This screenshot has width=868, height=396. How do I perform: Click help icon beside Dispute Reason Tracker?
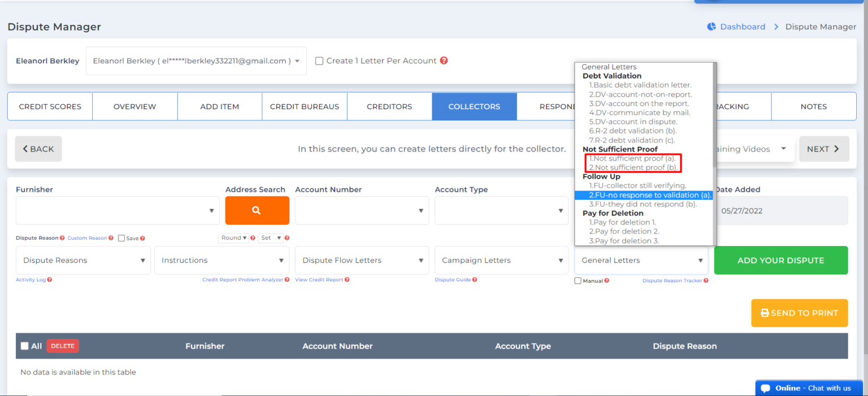coord(706,281)
